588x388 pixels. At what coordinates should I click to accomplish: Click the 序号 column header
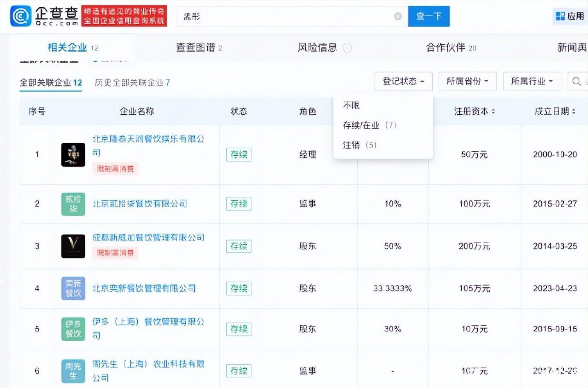coord(37,111)
